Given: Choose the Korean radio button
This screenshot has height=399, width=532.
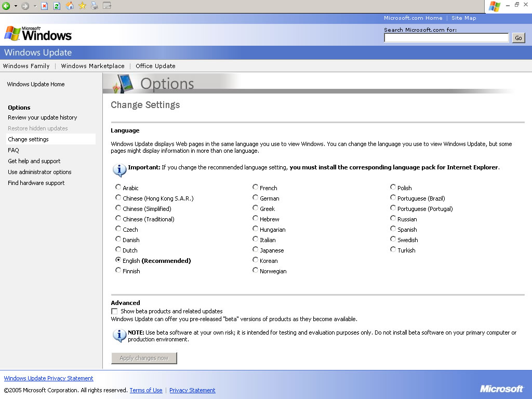Looking at the screenshot, I should [255, 260].
